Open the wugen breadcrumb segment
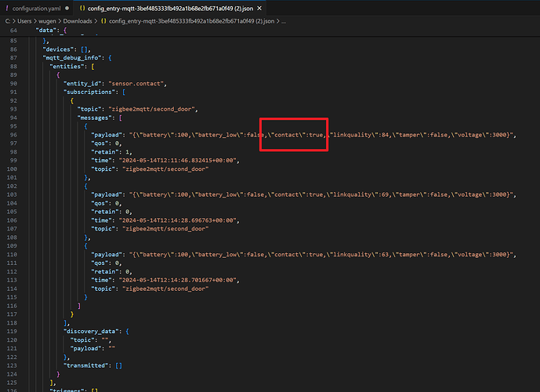Viewport: 540px width, 392px height. 47,21
